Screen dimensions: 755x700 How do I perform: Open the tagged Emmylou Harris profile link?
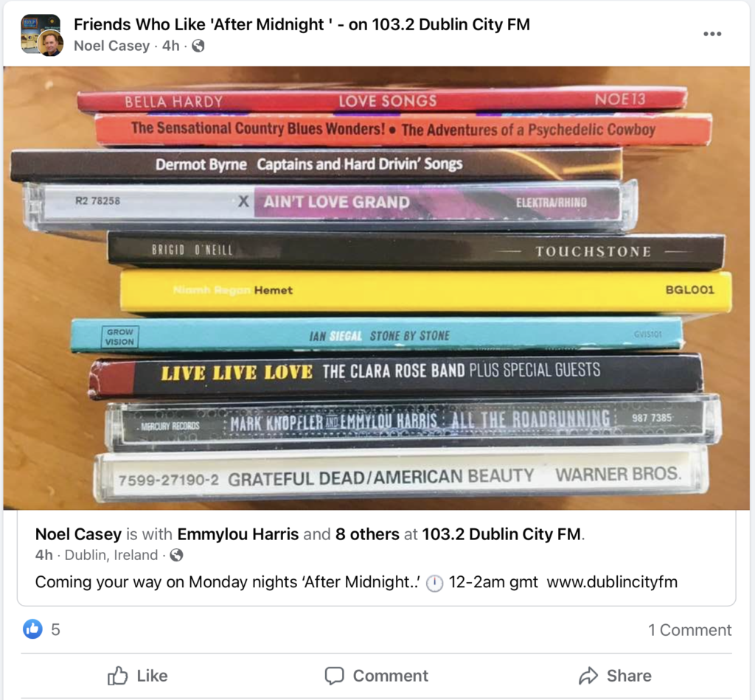coord(238,534)
